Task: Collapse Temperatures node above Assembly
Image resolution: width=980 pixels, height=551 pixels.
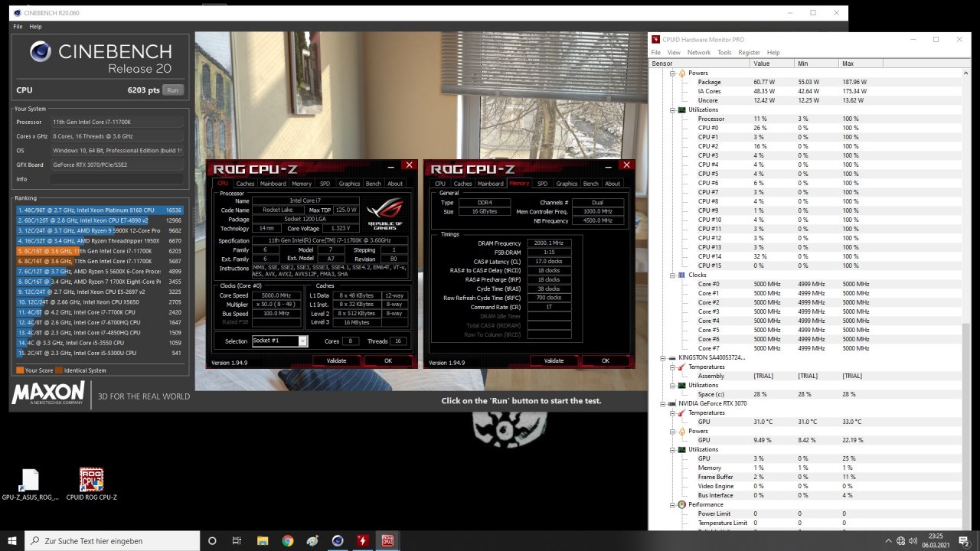Action: pyautogui.click(x=672, y=367)
